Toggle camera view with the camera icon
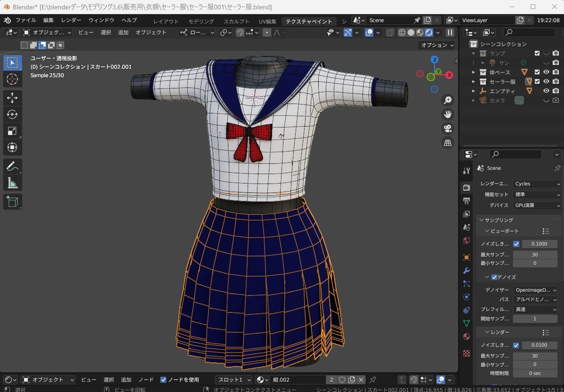The image size is (564, 392). click(448, 128)
